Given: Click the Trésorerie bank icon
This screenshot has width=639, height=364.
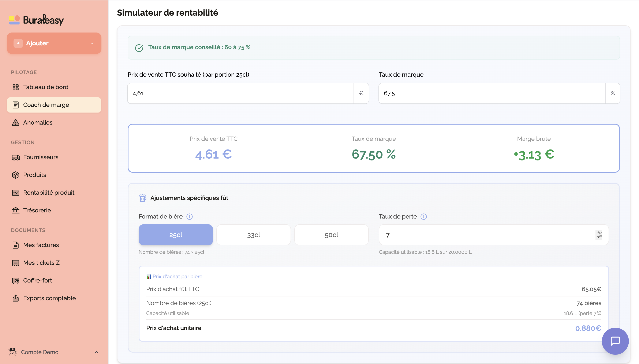Looking at the screenshot, I should [x=15, y=210].
